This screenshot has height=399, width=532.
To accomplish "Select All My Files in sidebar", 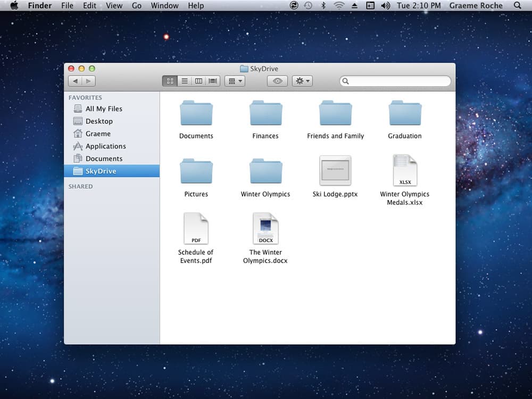I will pos(104,109).
